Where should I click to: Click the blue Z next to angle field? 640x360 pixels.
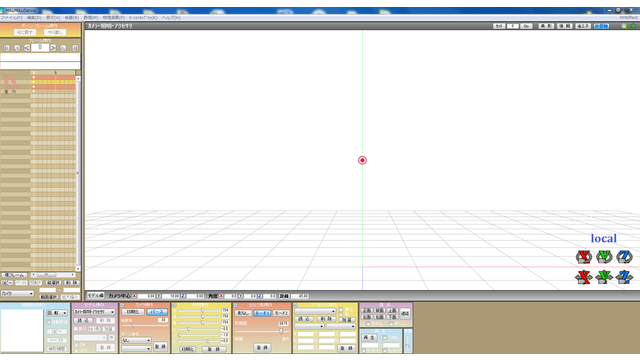260,296
